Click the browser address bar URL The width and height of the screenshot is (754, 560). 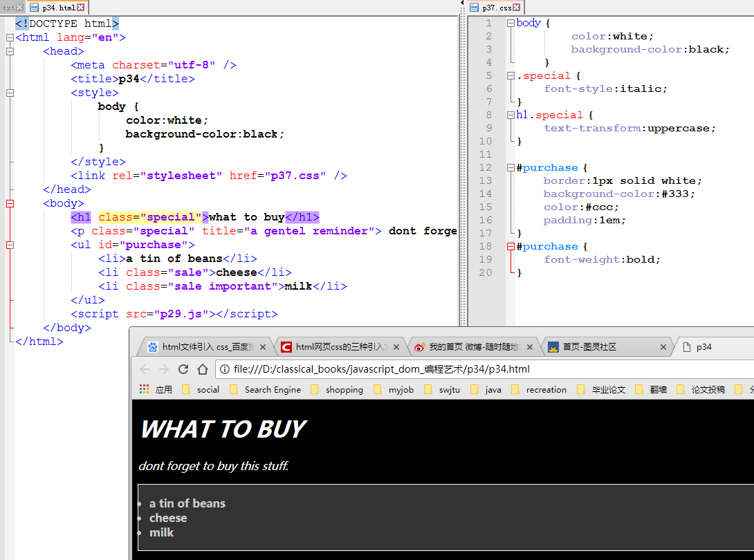click(381, 369)
